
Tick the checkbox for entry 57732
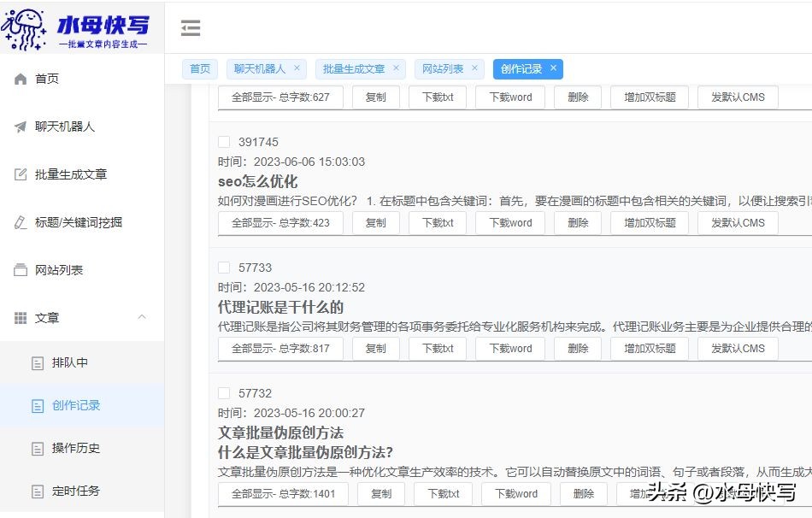tap(226, 392)
